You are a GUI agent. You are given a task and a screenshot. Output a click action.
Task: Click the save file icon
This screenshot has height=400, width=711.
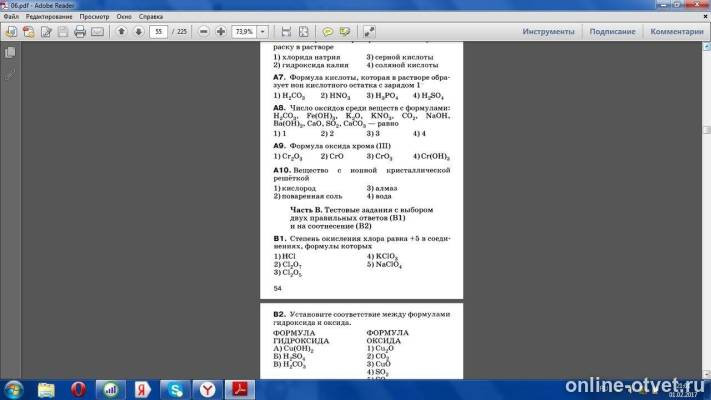63,32
